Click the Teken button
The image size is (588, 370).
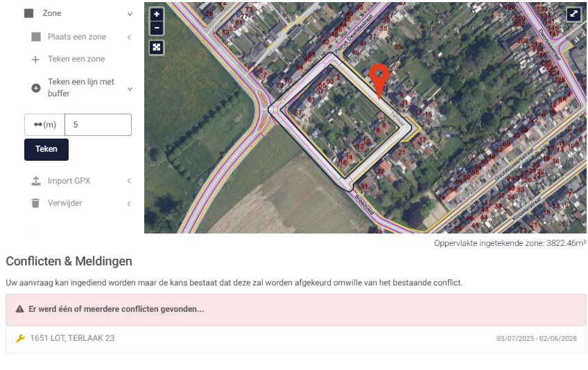click(x=46, y=149)
